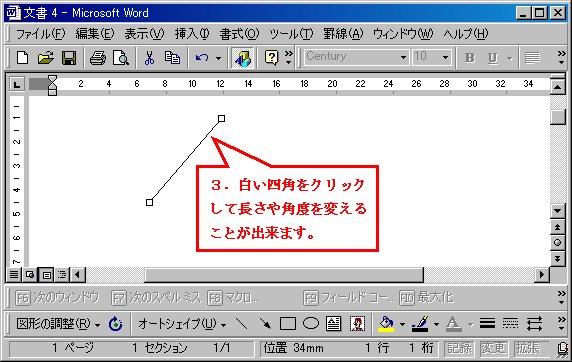Click the Save floppy disk icon
The width and height of the screenshot is (572, 362).
click(69, 58)
